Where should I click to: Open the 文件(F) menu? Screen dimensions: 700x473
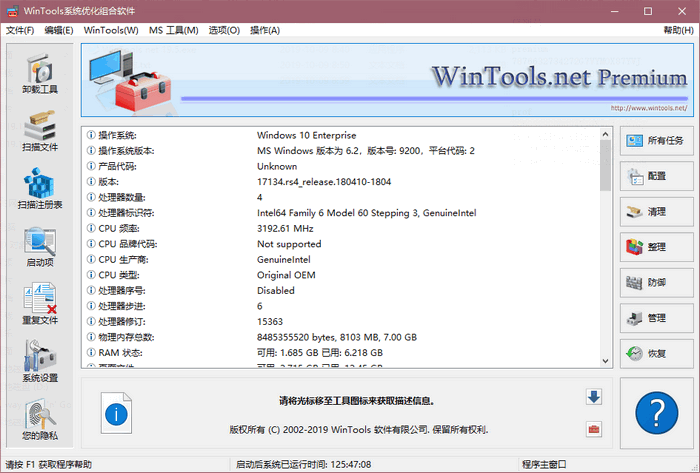(20, 30)
